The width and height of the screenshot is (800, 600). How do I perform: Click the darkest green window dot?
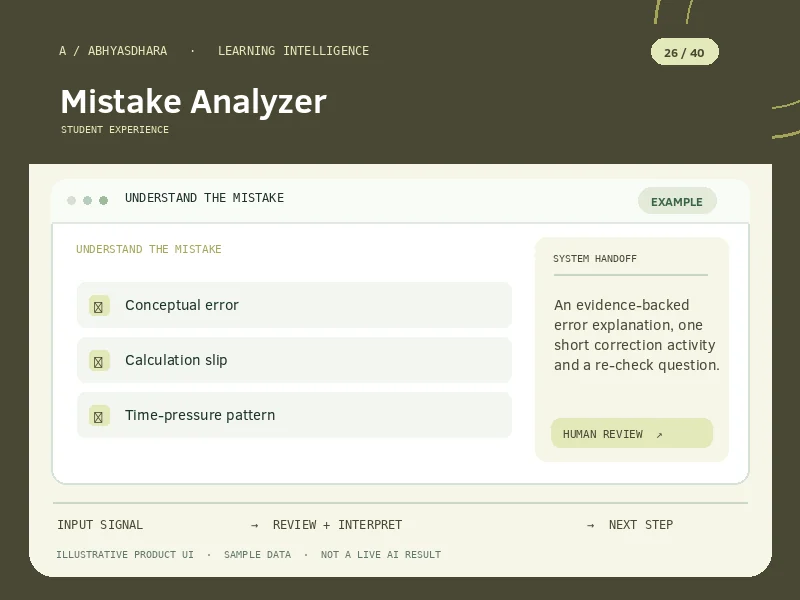click(104, 201)
